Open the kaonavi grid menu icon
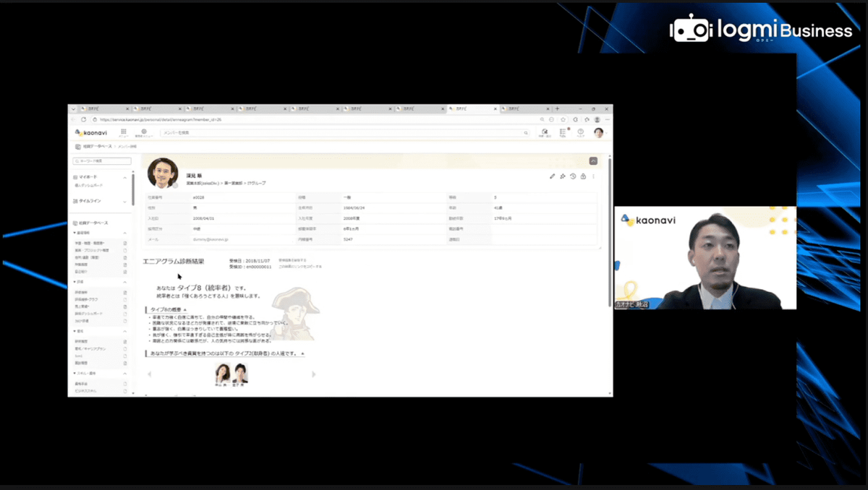868x490 pixels. [124, 132]
